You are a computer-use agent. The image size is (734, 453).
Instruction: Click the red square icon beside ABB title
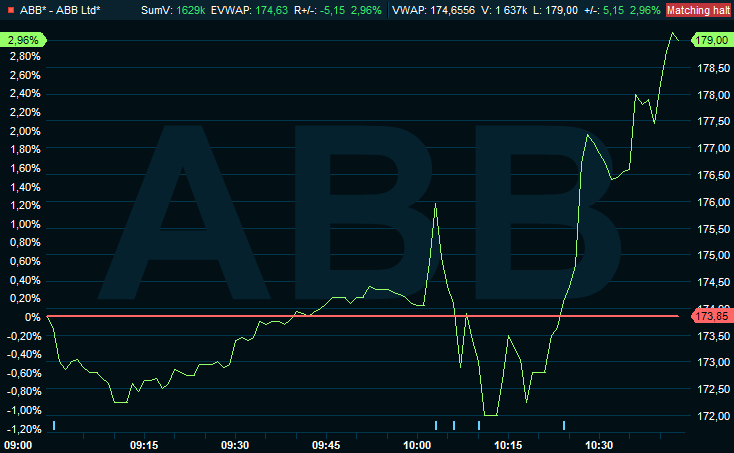pos(11,10)
